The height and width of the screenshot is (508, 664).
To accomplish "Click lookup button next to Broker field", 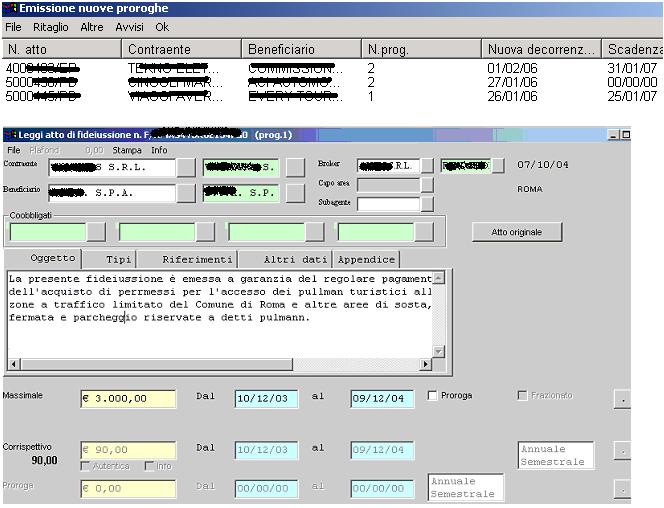I will click(x=427, y=166).
